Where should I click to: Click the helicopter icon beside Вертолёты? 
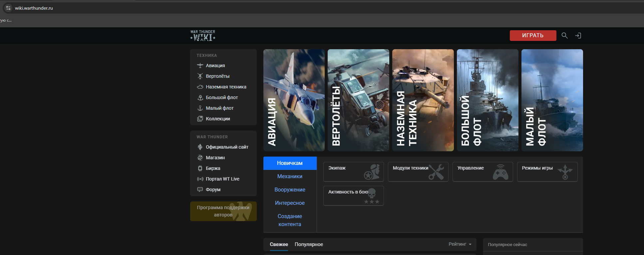click(x=200, y=76)
